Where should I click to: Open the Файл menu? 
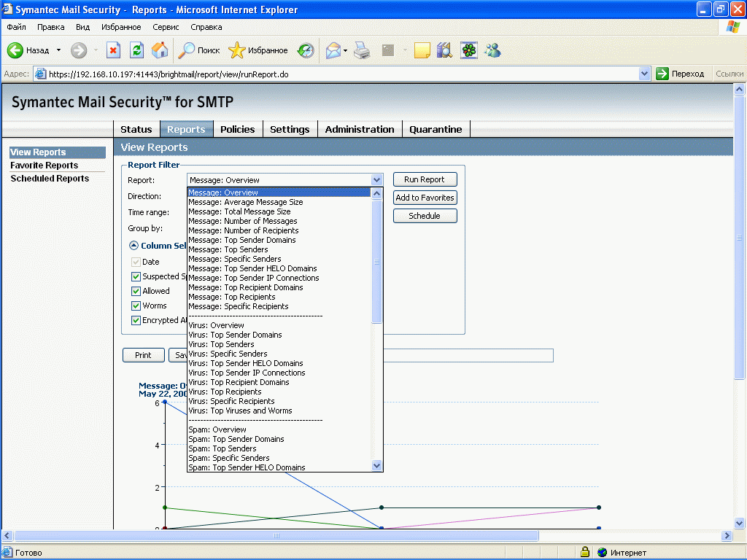pyautogui.click(x=16, y=27)
